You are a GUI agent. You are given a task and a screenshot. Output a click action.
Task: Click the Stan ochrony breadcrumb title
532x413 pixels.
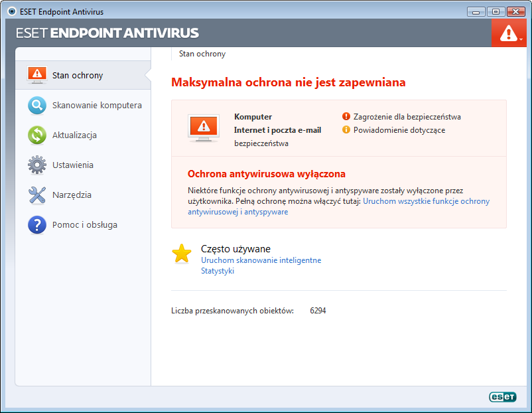tap(202, 54)
